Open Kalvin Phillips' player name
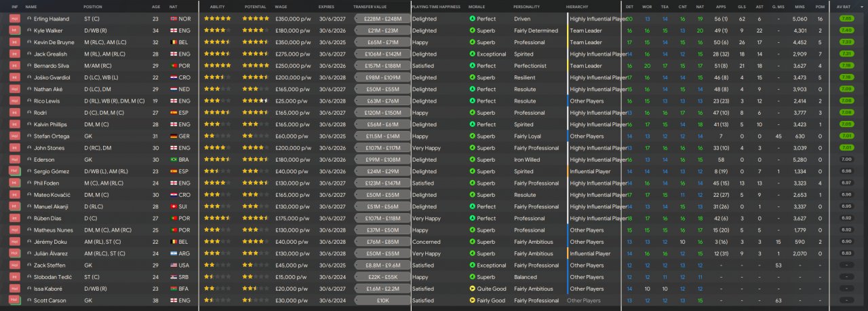This screenshot has width=868, height=311. [x=52, y=124]
